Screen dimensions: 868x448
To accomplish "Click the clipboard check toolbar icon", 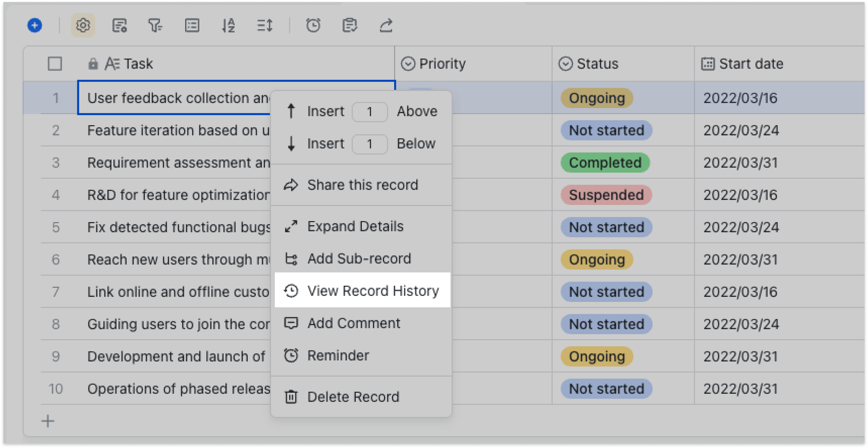I will 350,26.
